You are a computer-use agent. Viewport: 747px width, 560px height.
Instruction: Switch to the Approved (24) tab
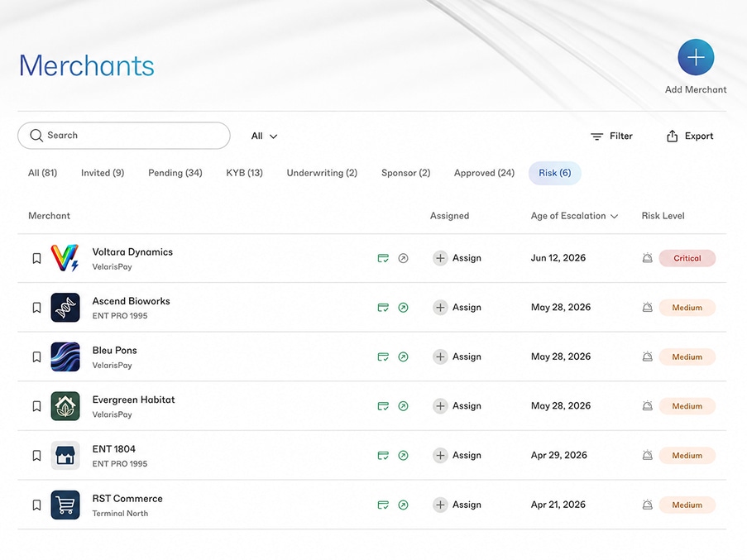point(484,173)
